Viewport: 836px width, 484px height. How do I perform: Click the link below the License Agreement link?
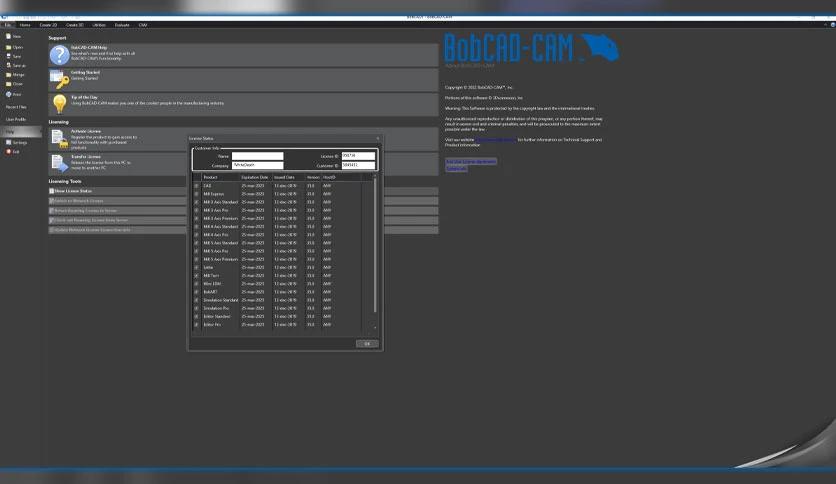[x=456, y=168]
